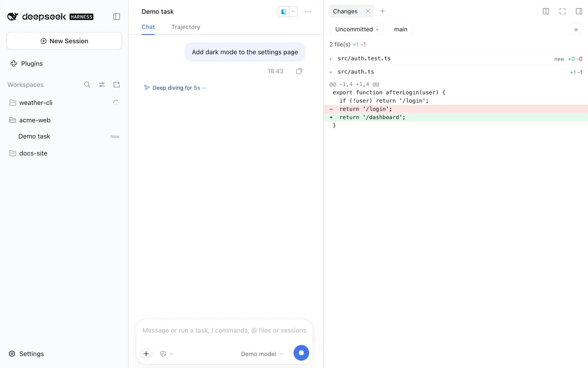Close the Changes tab

click(368, 11)
